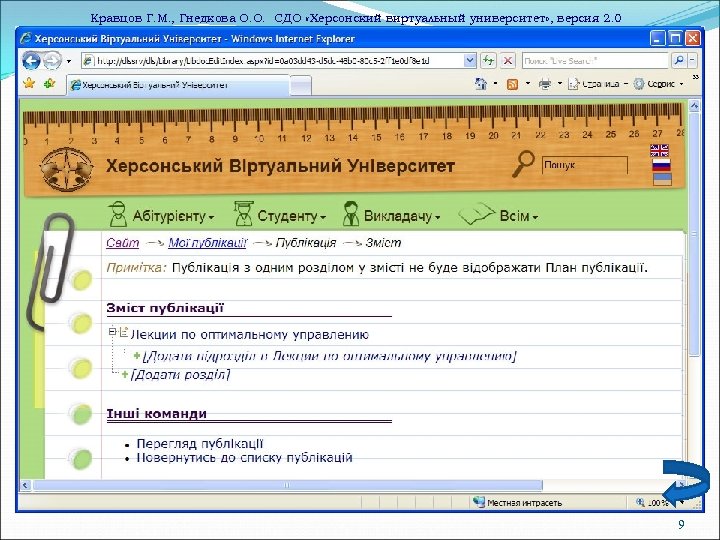Open the Студенту menu
The width and height of the screenshot is (720, 540).
coord(292,216)
